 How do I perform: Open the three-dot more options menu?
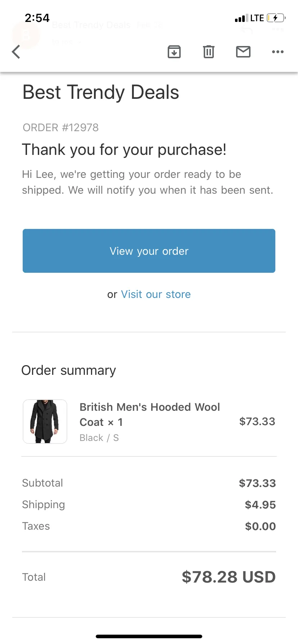[x=278, y=52]
